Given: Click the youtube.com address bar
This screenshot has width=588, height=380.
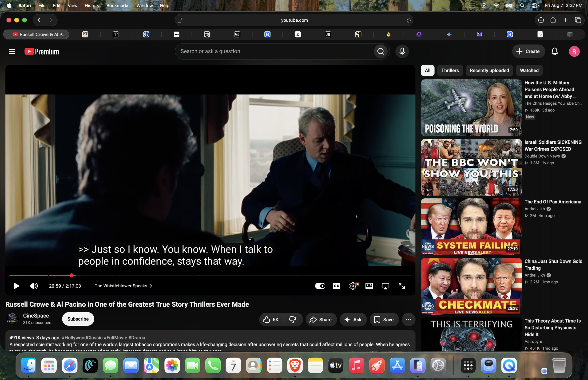Looking at the screenshot, I should click(x=294, y=20).
